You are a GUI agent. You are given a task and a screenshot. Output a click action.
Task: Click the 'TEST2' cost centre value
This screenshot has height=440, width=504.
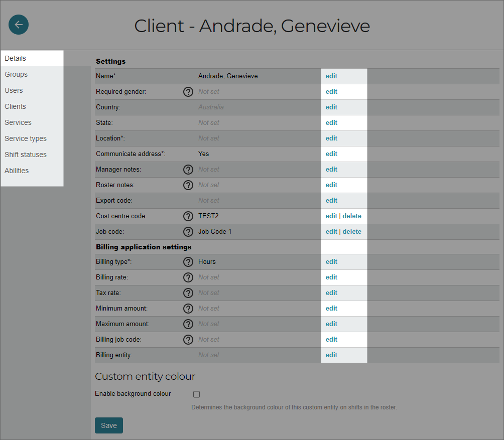(208, 216)
